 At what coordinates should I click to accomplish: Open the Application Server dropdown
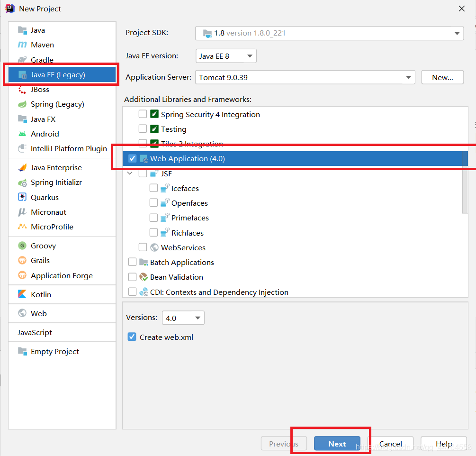click(x=305, y=77)
